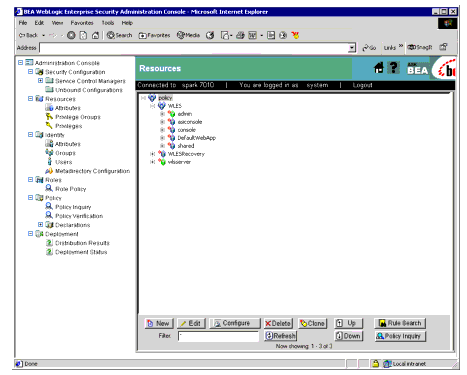Open Metadirectory Configuration item
The image size is (467, 375).
point(92,171)
